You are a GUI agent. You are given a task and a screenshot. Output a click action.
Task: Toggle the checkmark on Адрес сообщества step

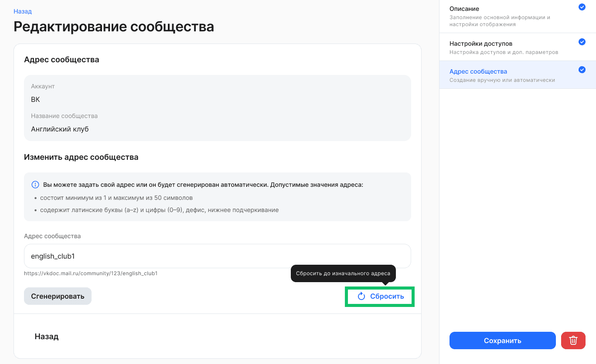pos(582,69)
